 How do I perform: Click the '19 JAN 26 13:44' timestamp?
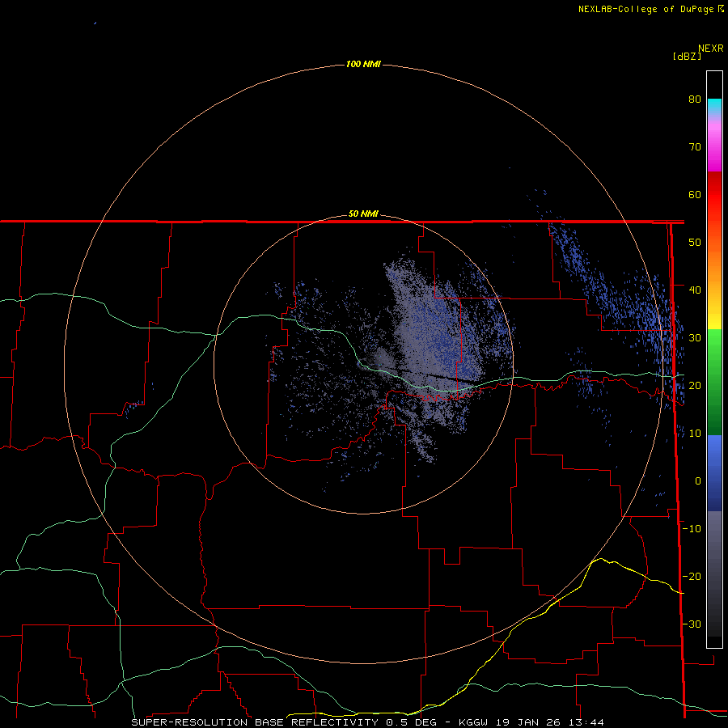550,722
